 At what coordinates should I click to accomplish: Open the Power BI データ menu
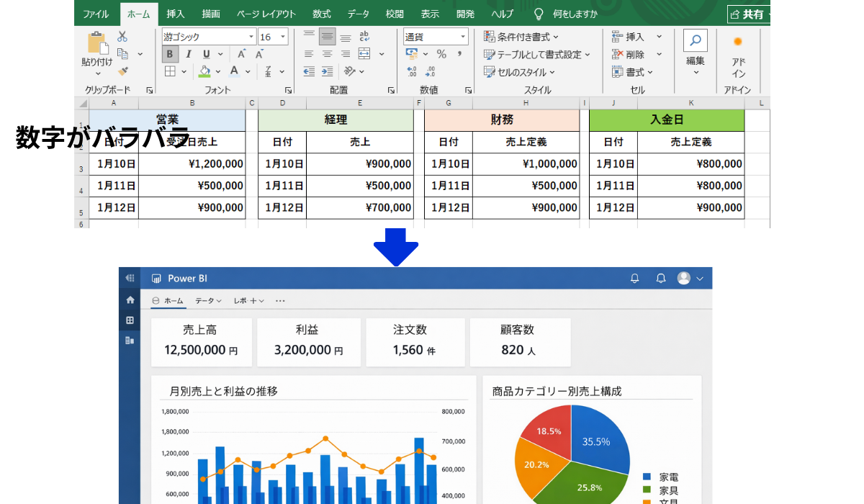[x=208, y=300]
